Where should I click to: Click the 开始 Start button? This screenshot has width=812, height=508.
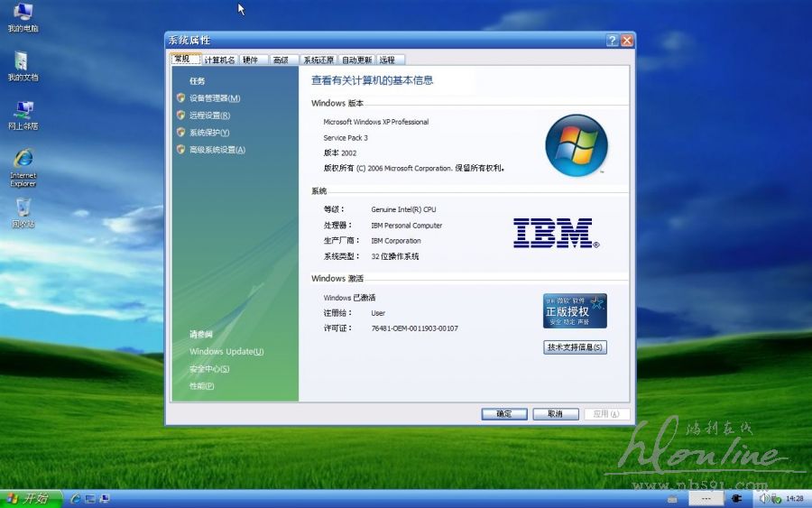click(x=30, y=498)
